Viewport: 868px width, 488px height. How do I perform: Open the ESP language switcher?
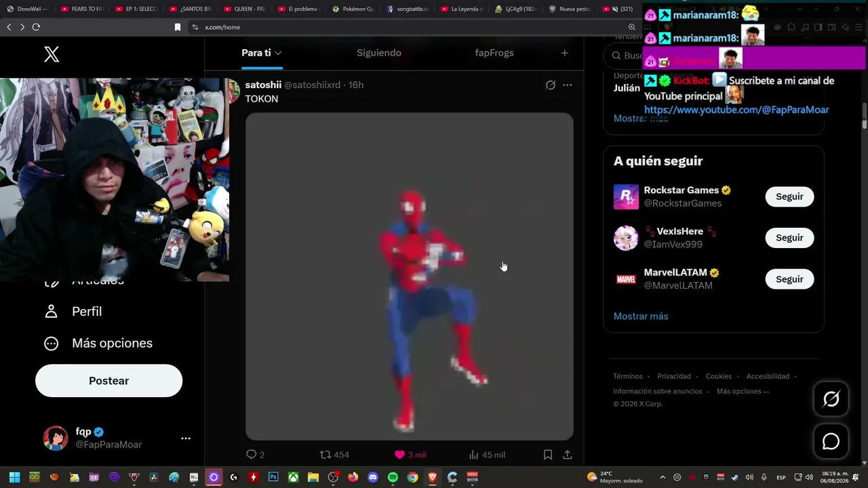pyautogui.click(x=781, y=477)
